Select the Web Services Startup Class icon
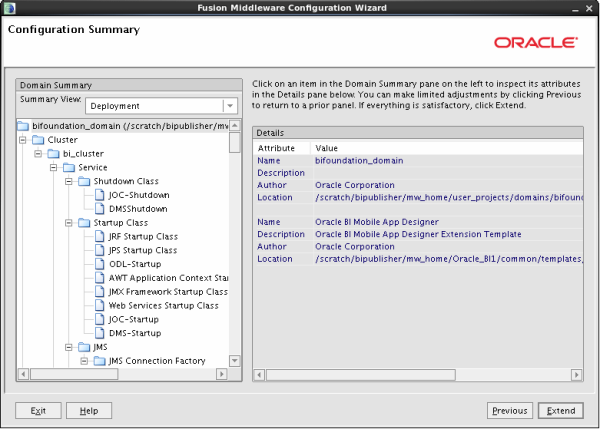600x429 pixels. [100, 305]
